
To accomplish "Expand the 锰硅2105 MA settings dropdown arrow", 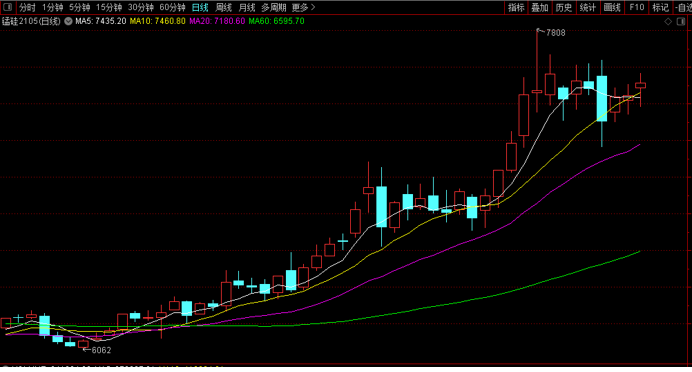I will click(x=68, y=21).
